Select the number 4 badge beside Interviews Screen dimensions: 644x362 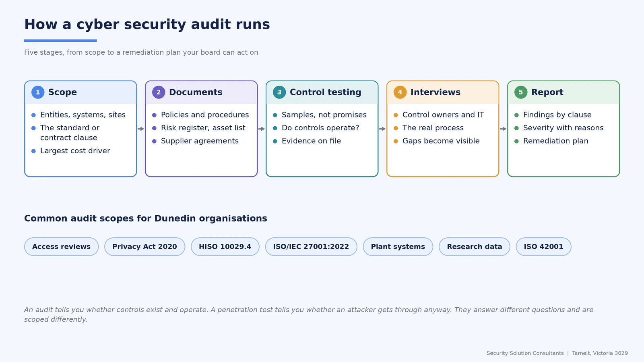tap(400, 92)
